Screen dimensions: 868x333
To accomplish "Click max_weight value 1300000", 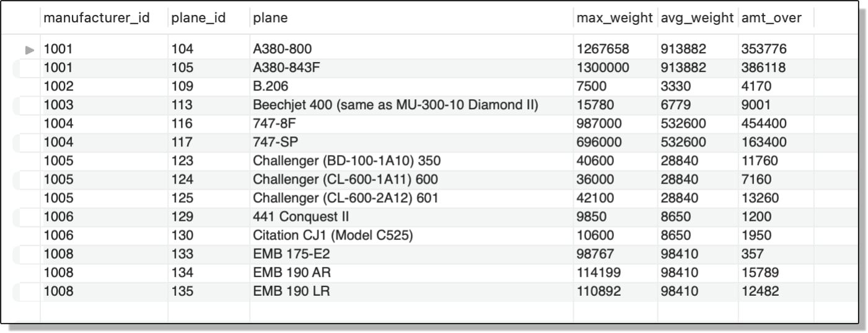I will (615, 68).
